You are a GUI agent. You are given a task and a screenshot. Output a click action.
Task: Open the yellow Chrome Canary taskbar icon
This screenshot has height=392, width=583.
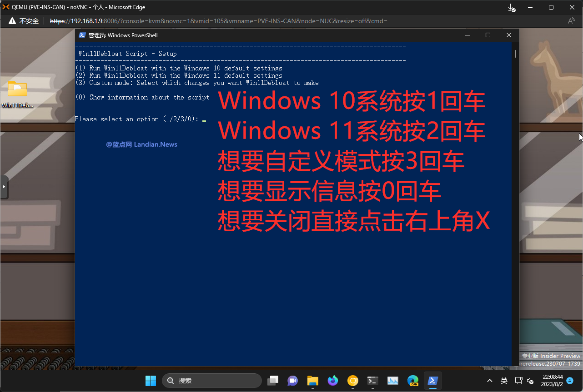click(353, 381)
